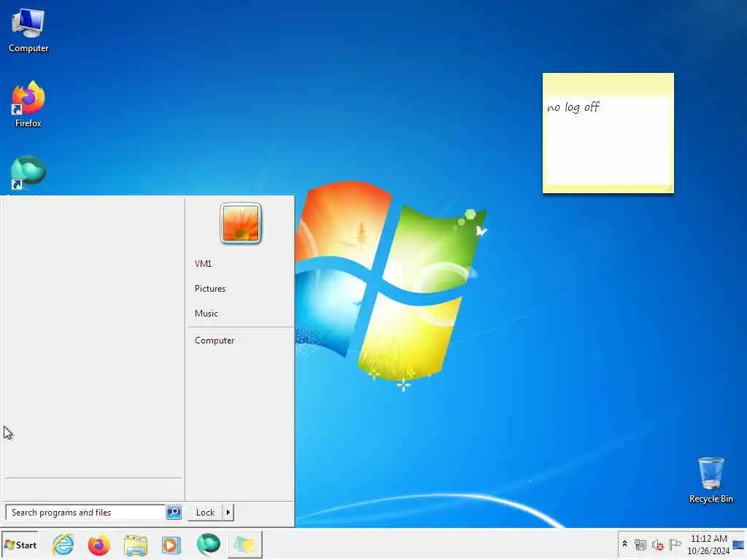Open Pictures from the Start menu
The height and width of the screenshot is (560, 747).
[x=209, y=289]
